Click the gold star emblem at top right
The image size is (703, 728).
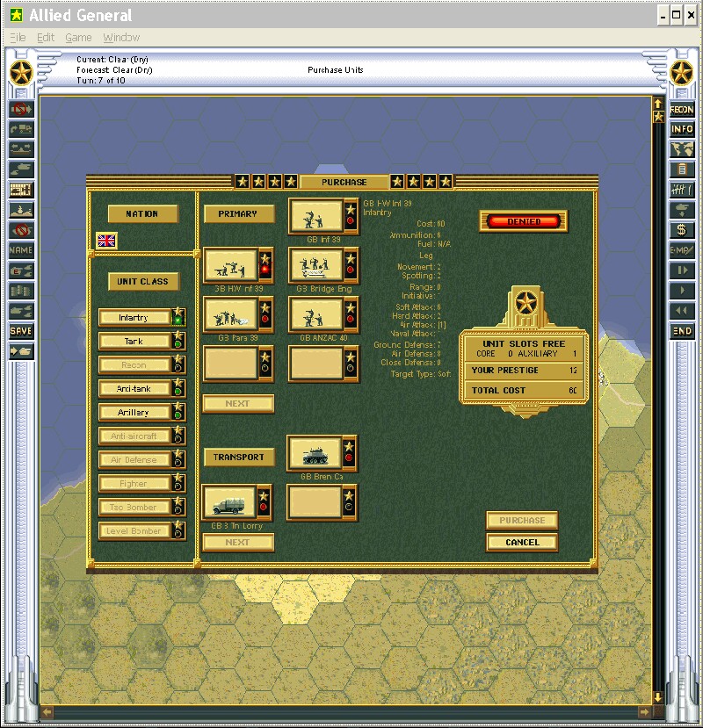point(682,74)
